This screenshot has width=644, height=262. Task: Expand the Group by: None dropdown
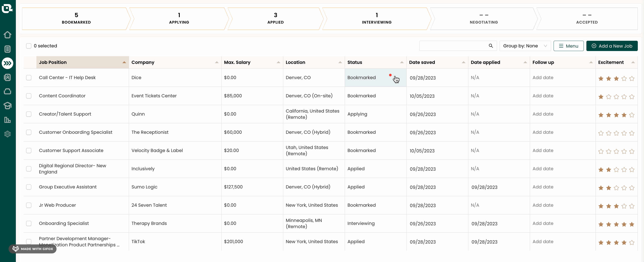click(x=525, y=46)
